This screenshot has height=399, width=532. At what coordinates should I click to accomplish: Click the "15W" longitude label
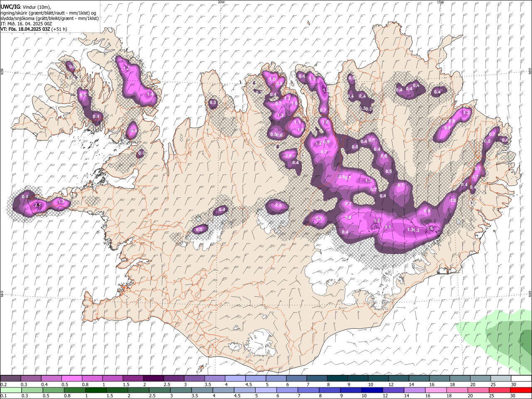click(x=440, y=2)
